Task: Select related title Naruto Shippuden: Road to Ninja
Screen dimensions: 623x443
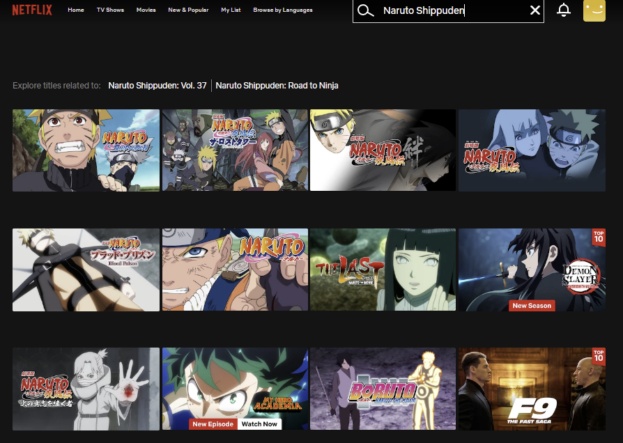Action: pos(277,86)
